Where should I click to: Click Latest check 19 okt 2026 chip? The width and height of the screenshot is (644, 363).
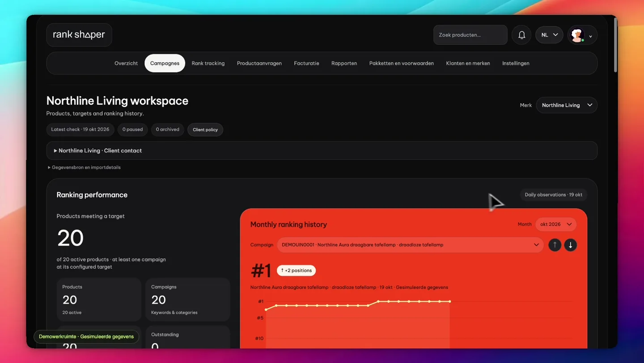80,130
